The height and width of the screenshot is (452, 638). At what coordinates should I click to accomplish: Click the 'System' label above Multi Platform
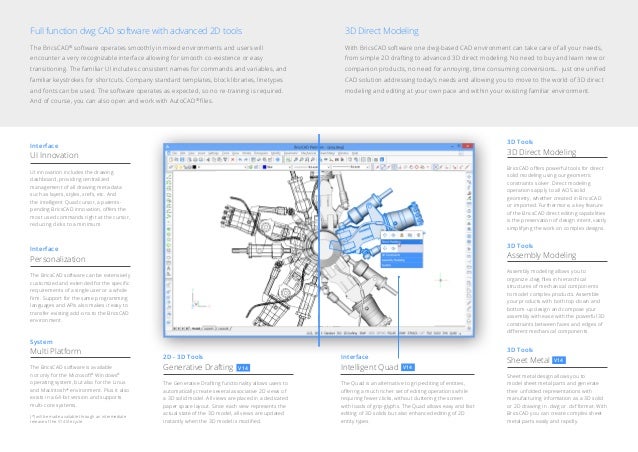[x=41, y=342]
